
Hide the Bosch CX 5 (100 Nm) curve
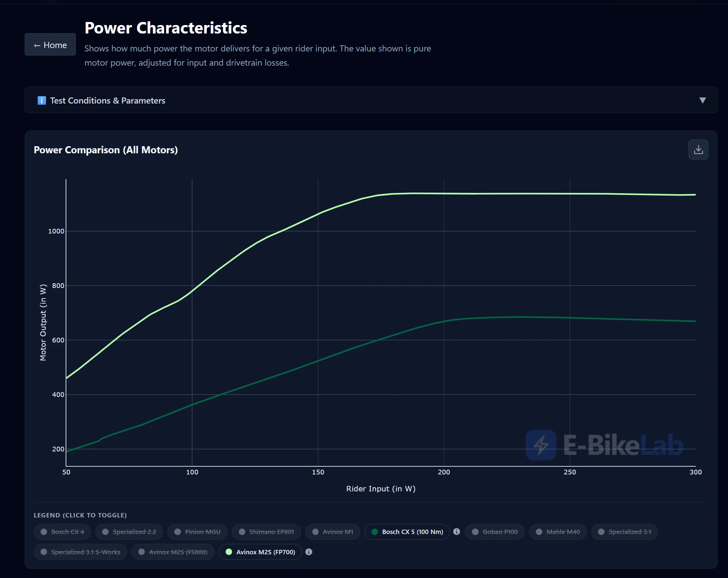pos(407,532)
